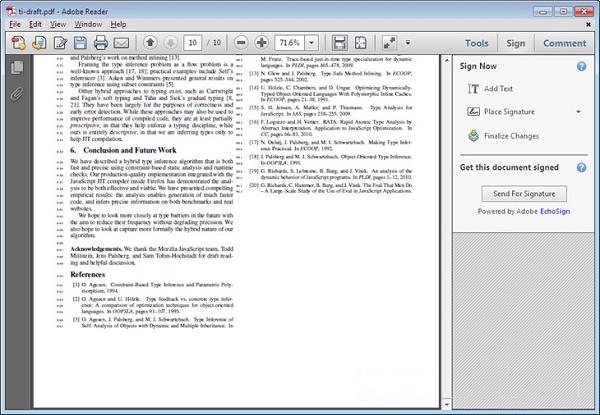This screenshot has width=600, height=415.
Task: Click 'Get this document signed' heading
Action: (509, 168)
